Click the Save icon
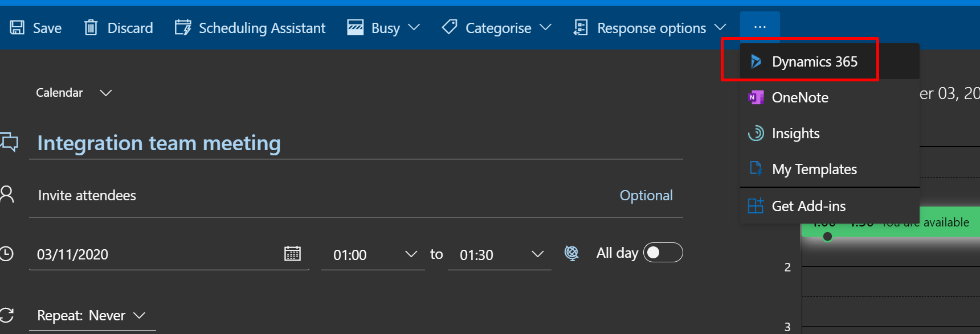The height and width of the screenshot is (334, 980). [x=17, y=27]
